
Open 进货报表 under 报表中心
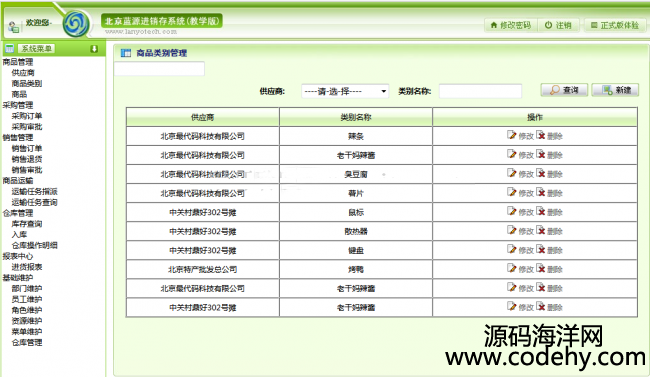27,267
